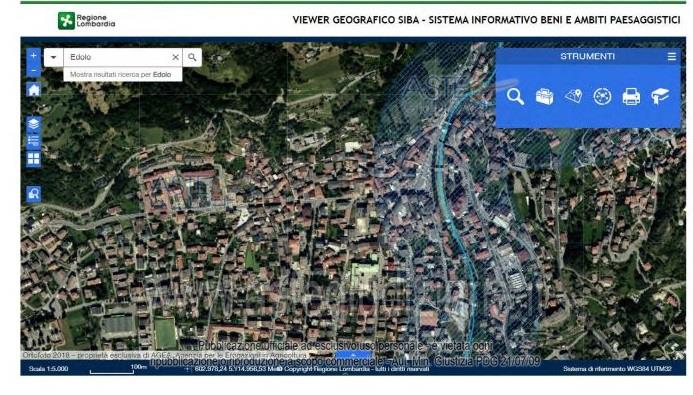Collapse the Strumenti hamburger menu

pos(671,57)
